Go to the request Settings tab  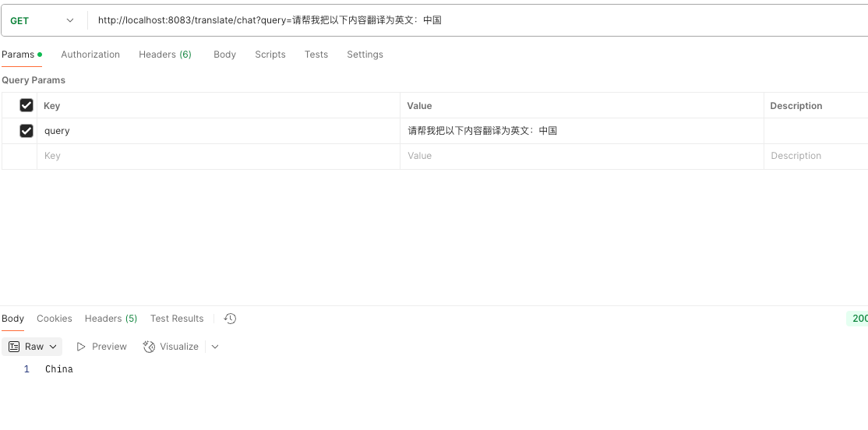(x=365, y=55)
